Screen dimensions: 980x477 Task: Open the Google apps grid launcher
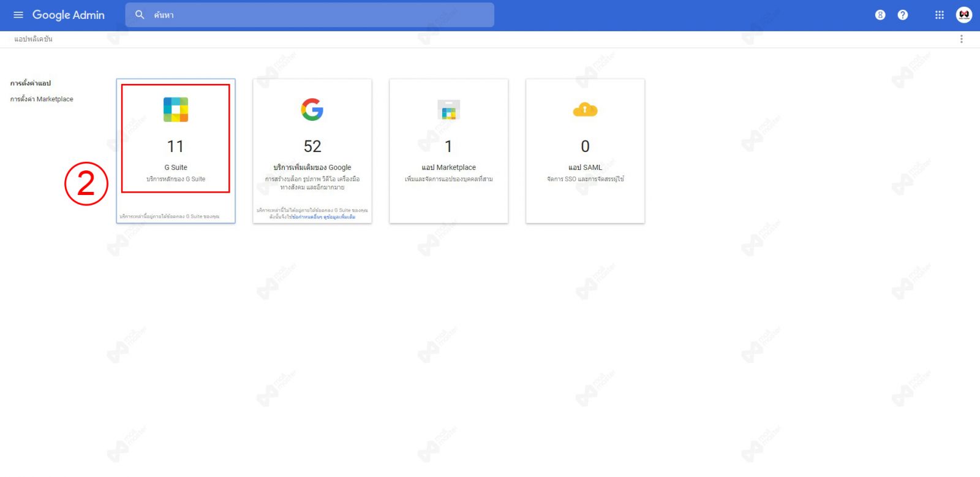(x=940, y=15)
